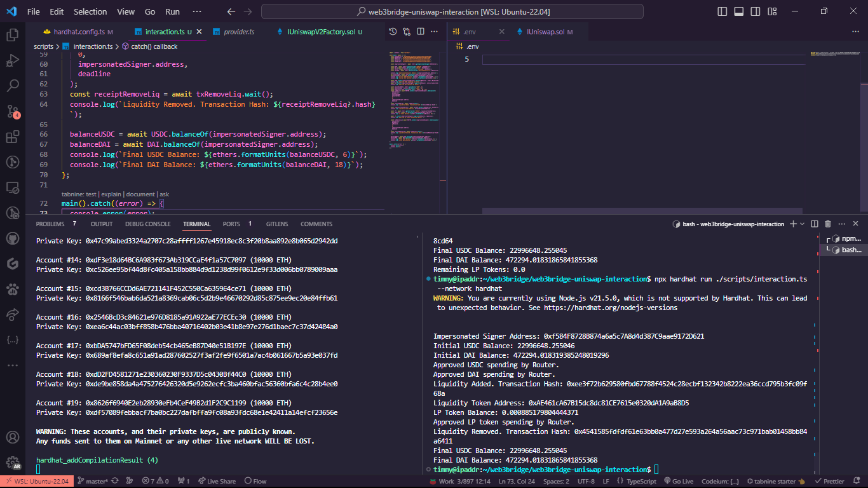Screen dimensions: 868x488
Task: Click tabnine 'document' code lens link
Action: pyautogui.click(x=140, y=194)
